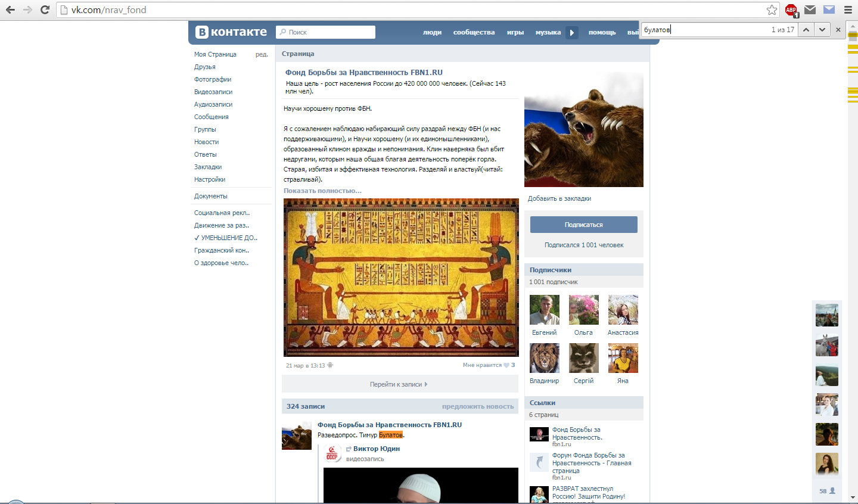Focus the VK search field
This screenshot has height=504, width=858.
(326, 32)
